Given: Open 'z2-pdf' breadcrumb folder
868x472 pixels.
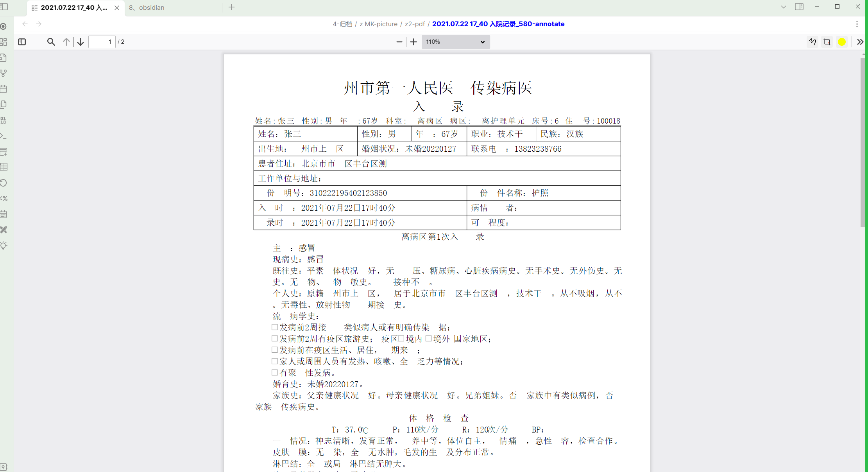Looking at the screenshot, I should (415, 24).
